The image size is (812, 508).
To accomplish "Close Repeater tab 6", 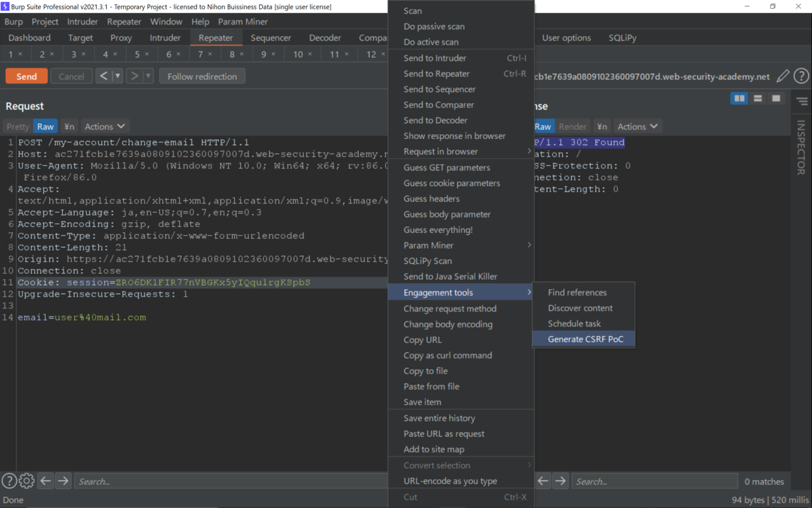I will (x=179, y=54).
